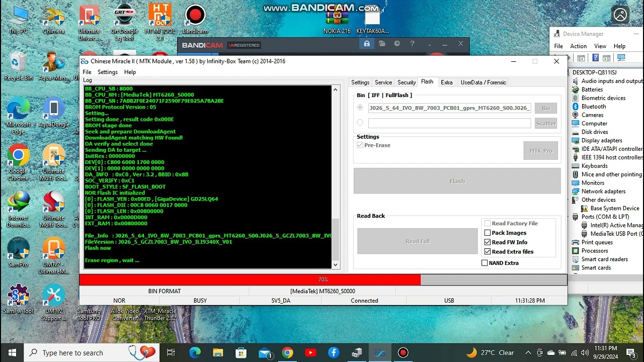Toggle the Pre-Erase checkbox
The width and height of the screenshot is (644, 362).
(x=360, y=145)
